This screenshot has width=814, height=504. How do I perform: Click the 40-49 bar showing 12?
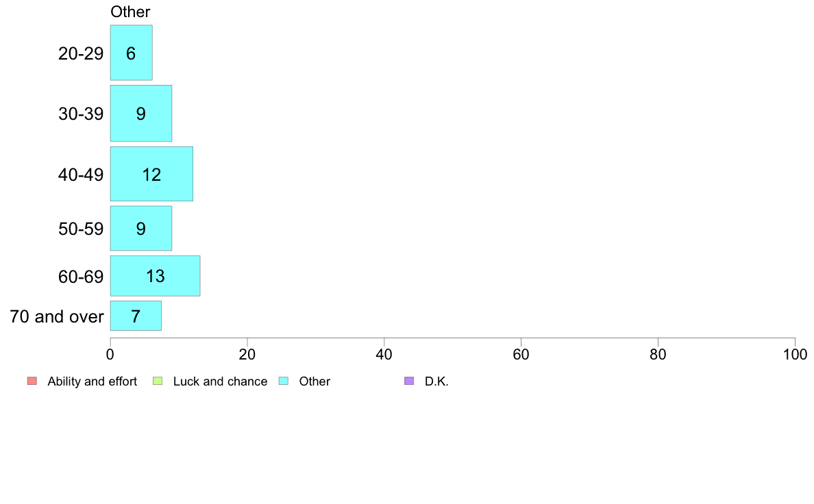pos(151,174)
